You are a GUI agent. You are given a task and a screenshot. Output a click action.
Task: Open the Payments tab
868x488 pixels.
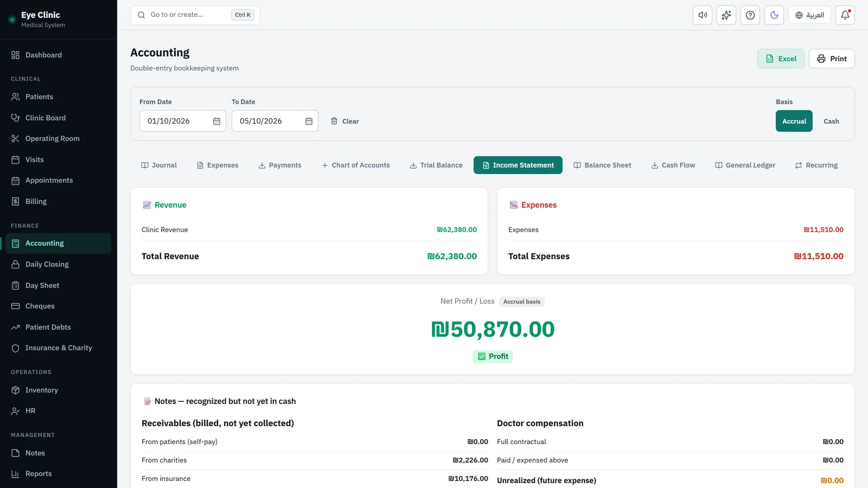pyautogui.click(x=280, y=165)
